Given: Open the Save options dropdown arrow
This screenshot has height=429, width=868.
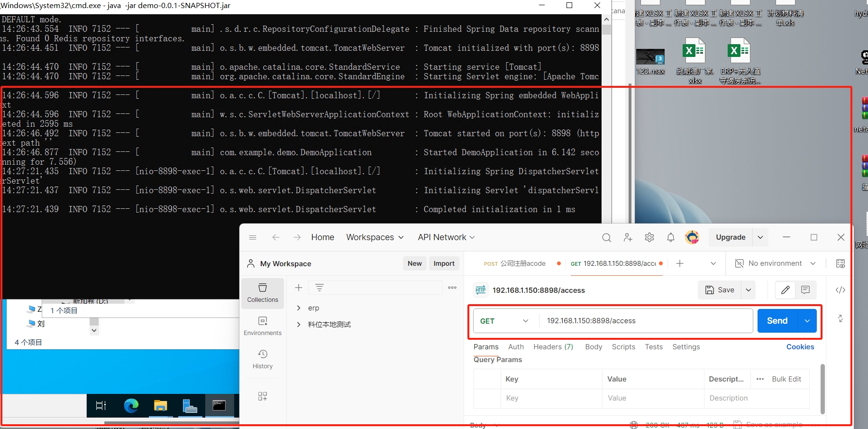Looking at the screenshot, I should coord(749,290).
